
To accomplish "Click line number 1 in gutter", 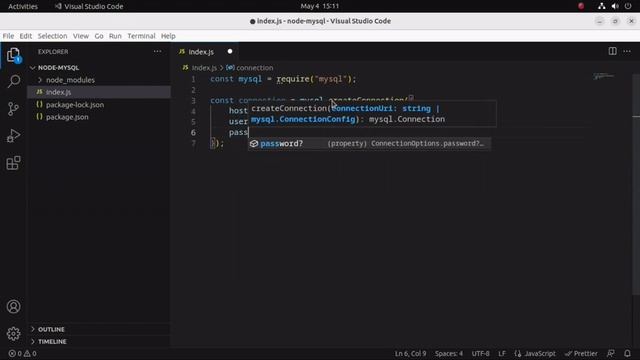I will pos(193,79).
